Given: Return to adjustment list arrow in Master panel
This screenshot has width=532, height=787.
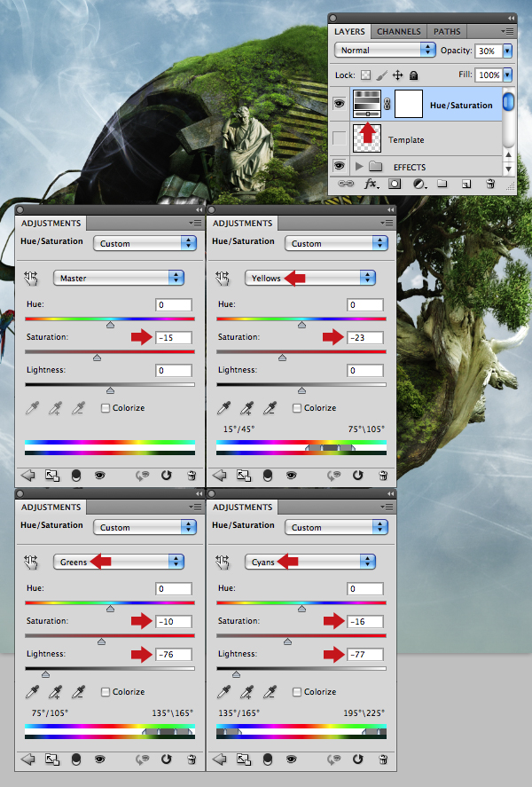Looking at the screenshot, I should click(27, 475).
